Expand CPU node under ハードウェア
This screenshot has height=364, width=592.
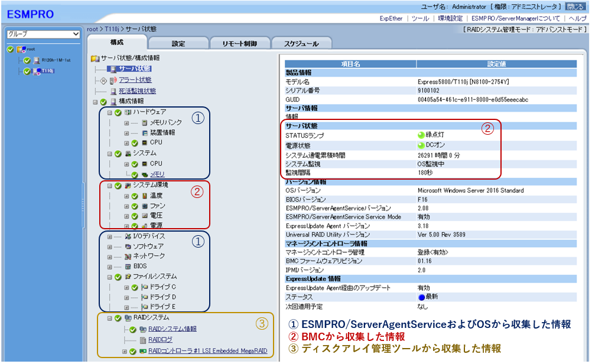(x=126, y=143)
